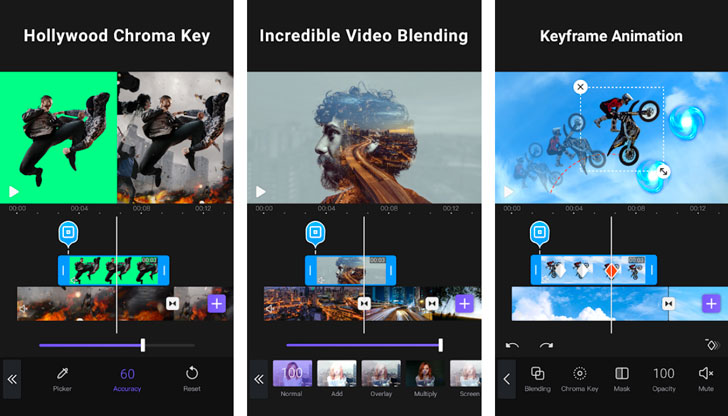Click left trim handle of green-screen clip
Image resolution: width=728 pixels, height=416 pixels.
pyautogui.click(x=64, y=270)
